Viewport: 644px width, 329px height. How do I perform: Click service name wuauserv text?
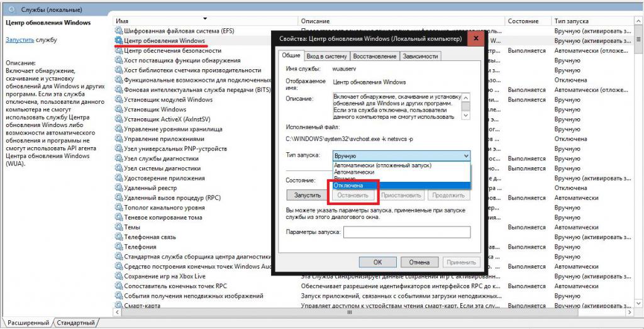[x=344, y=70]
